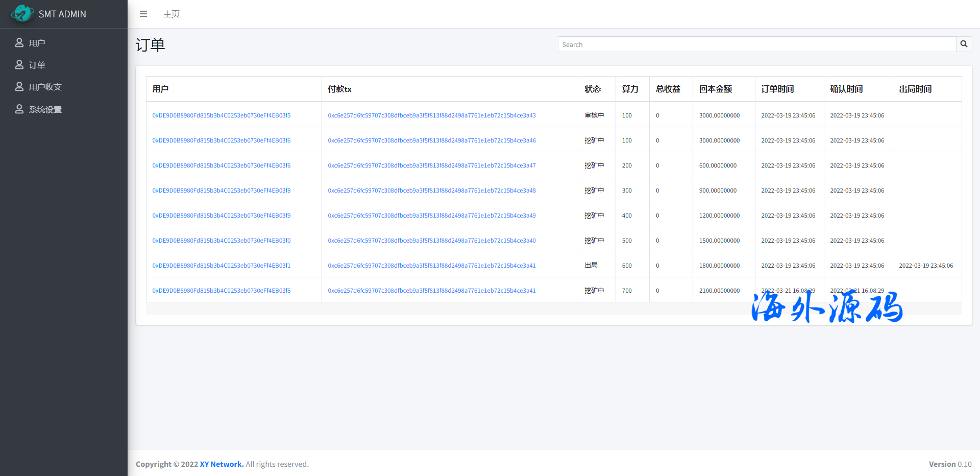Open payment tx ending in 4ce3a49
The width and height of the screenshot is (980, 476).
pyautogui.click(x=431, y=216)
